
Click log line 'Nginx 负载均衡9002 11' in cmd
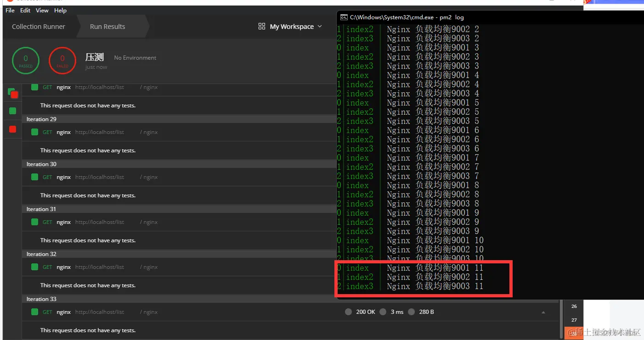point(435,277)
